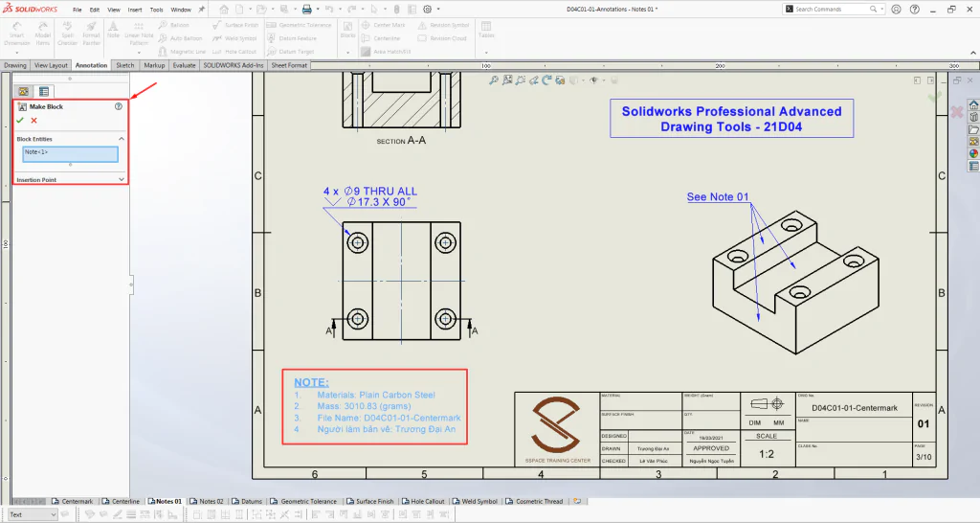Click Linear Note Pattern tool
The width and height of the screenshot is (980, 523).
(x=139, y=34)
